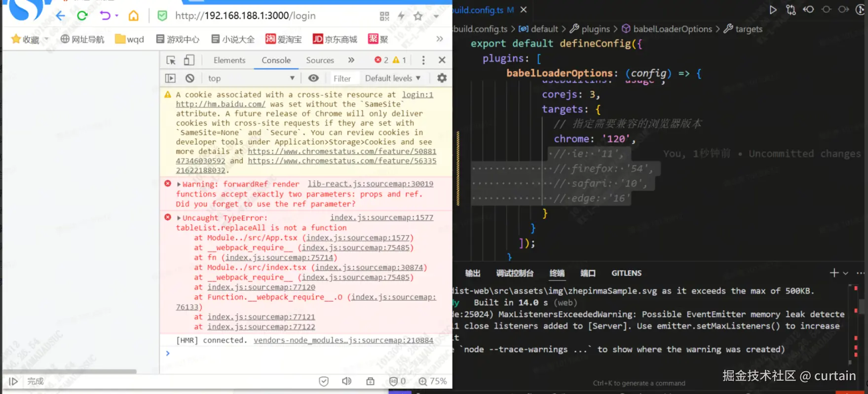This screenshot has height=394, width=868.
Task: Open the 收藏 favorites bookmark
Action: point(26,39)
